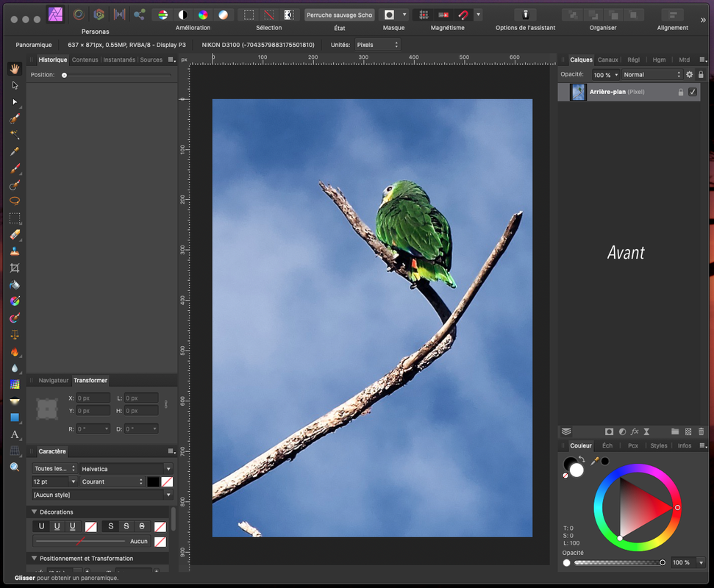Choose the Dodge/Burn flame tool

point(15,351)
